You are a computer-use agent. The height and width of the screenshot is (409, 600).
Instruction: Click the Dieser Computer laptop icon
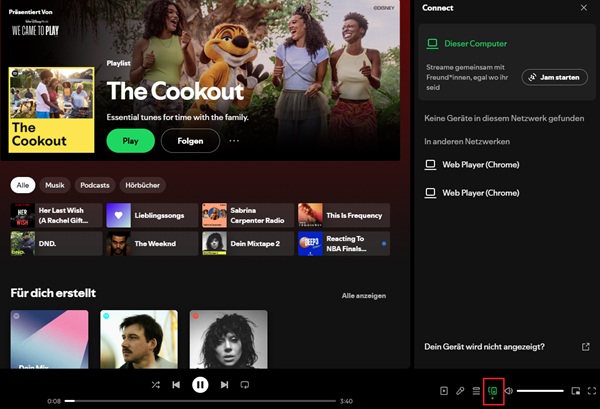tap(432, 44)
